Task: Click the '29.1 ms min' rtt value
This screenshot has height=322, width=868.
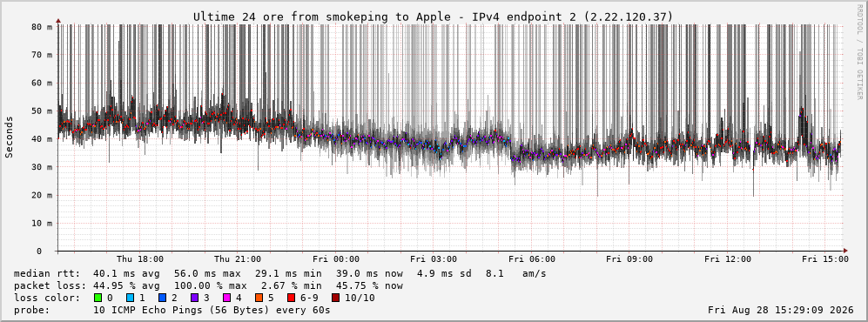Action: (x=288, y=274)
